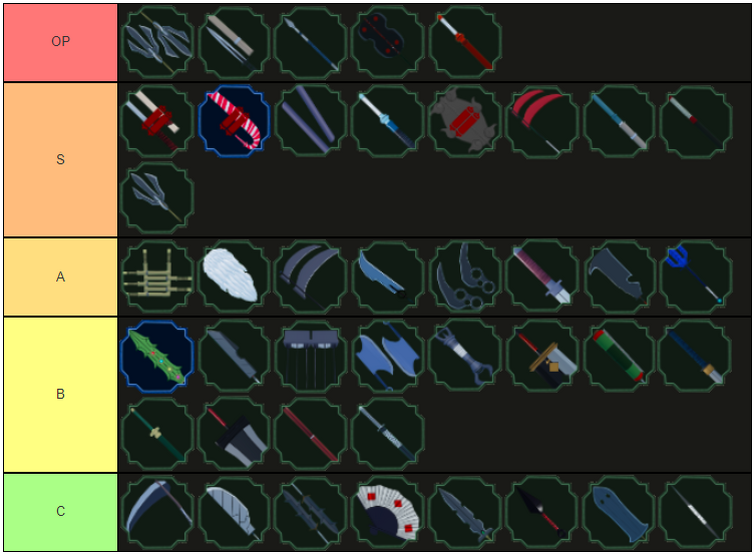This screenshot has height=556, width=755.
Task: Click the blue trident icon in A tier
Action: 696,277
